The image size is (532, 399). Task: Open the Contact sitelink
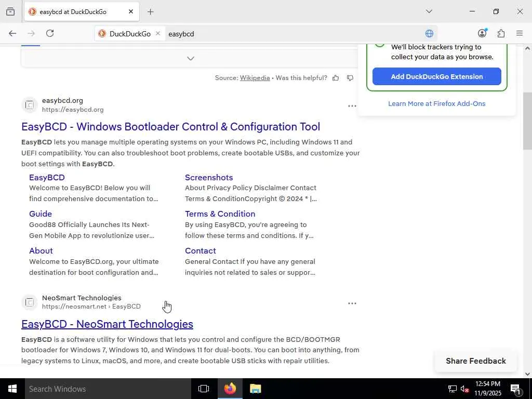[x=200, y=251]
